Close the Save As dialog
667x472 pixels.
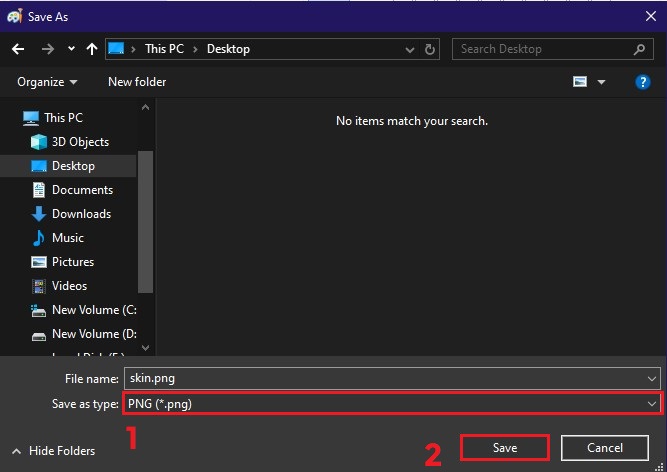[x=650, y=17]
